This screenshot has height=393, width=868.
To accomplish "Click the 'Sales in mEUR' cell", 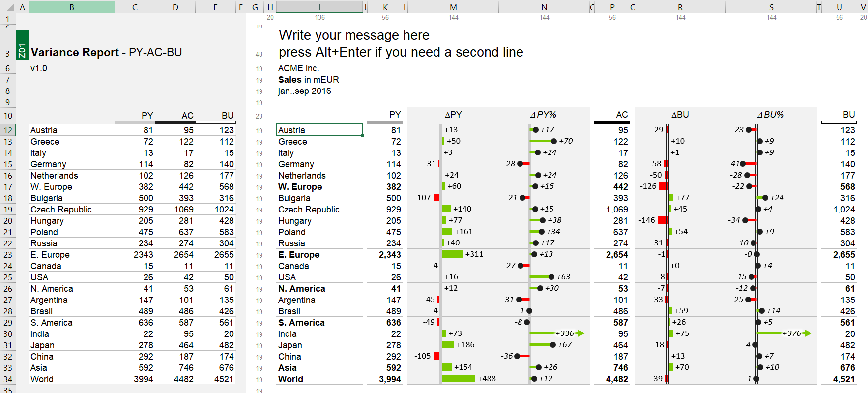I will click(x=308, y=80).
